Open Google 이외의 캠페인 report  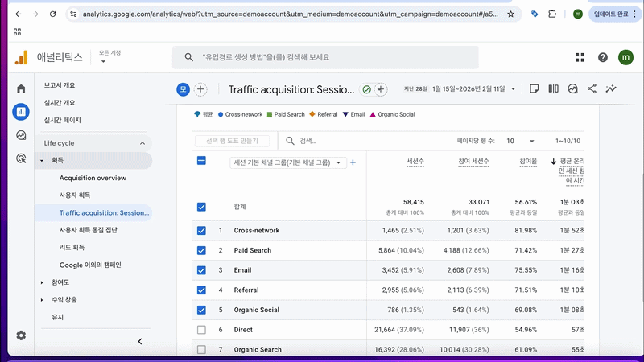click(x=90, y=265)
